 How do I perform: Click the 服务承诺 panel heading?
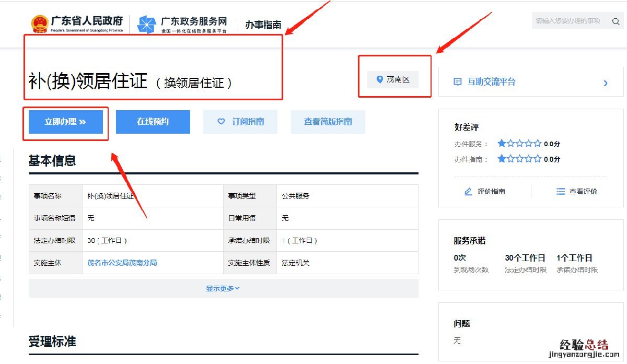[470, 241]
